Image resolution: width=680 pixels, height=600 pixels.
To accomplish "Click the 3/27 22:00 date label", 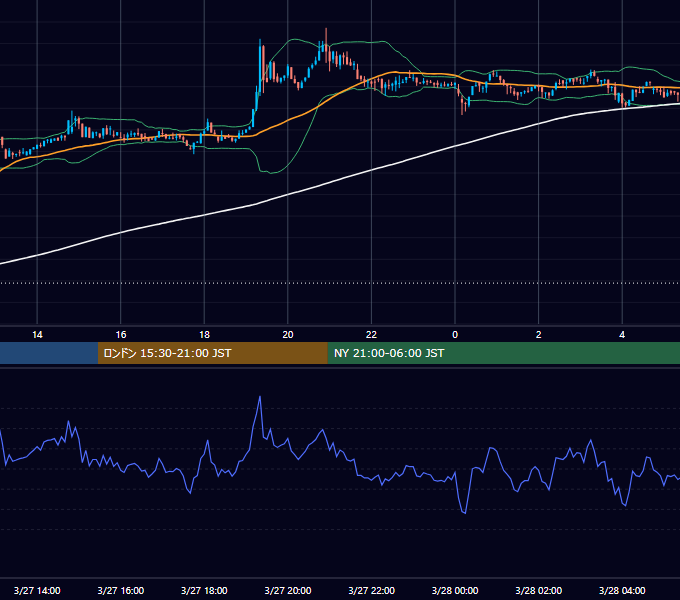I will [x=372, y=590].
